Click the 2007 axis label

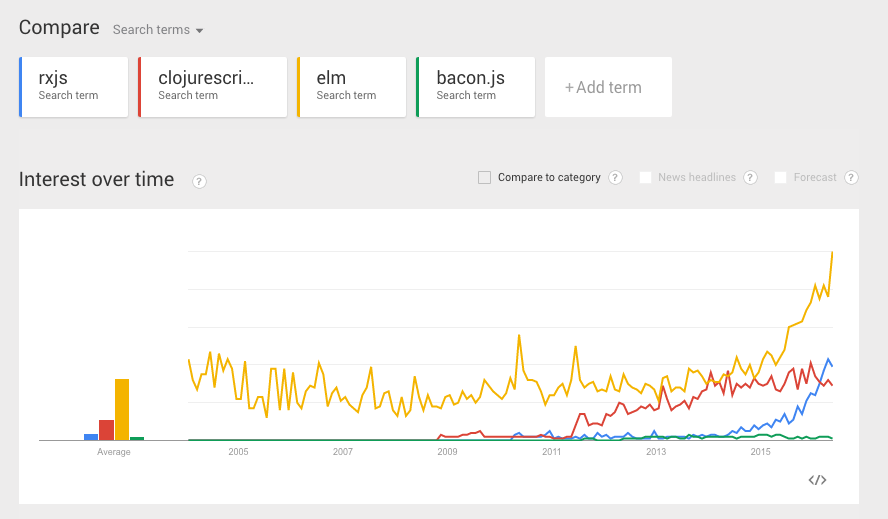(343, 452)
